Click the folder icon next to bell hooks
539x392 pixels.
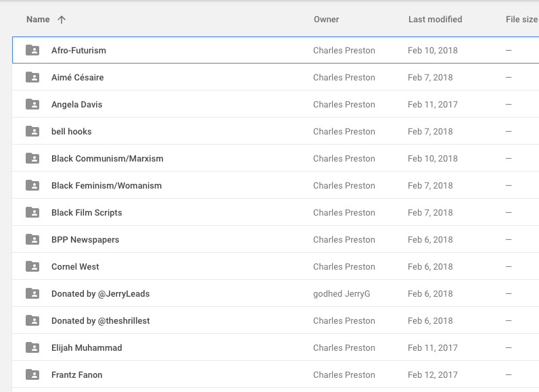pyautogui.click(x=32, y=131)
